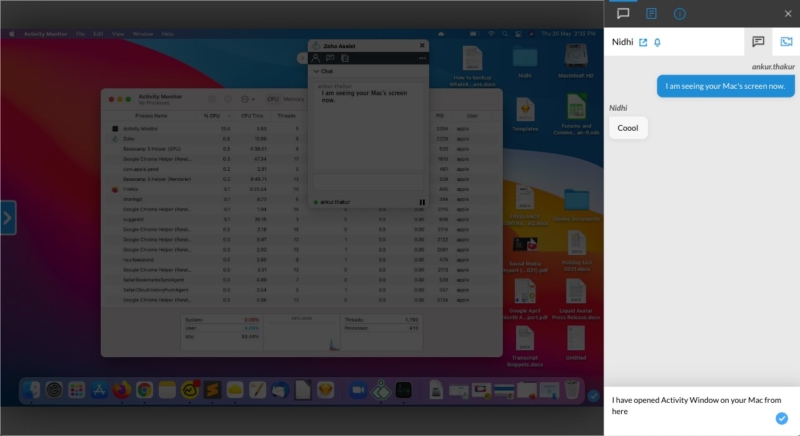Open the three-dots menu in Zoho Assist window

422,58
